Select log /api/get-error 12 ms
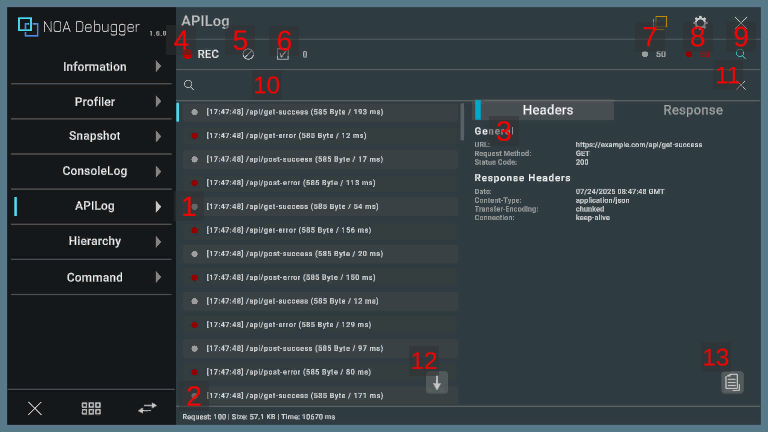768x432 pixels. tap(320, 136)
